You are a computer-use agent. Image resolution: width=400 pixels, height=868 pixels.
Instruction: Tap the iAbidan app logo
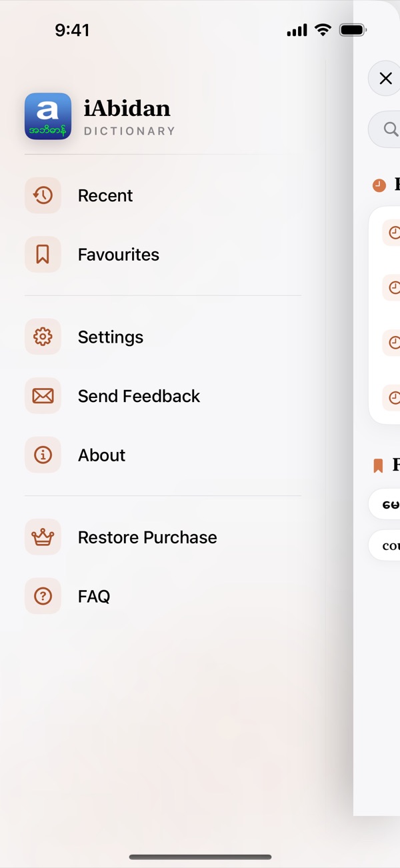pyautogui.click(x=48, y=116)
